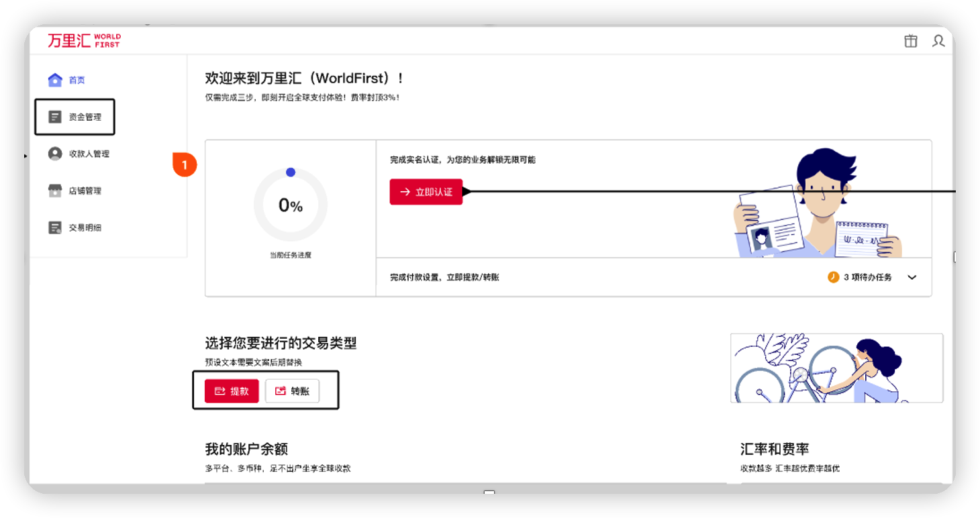Open 店铺管理 in the sidebar
The image size is (980, 518).
click(85, 191)
